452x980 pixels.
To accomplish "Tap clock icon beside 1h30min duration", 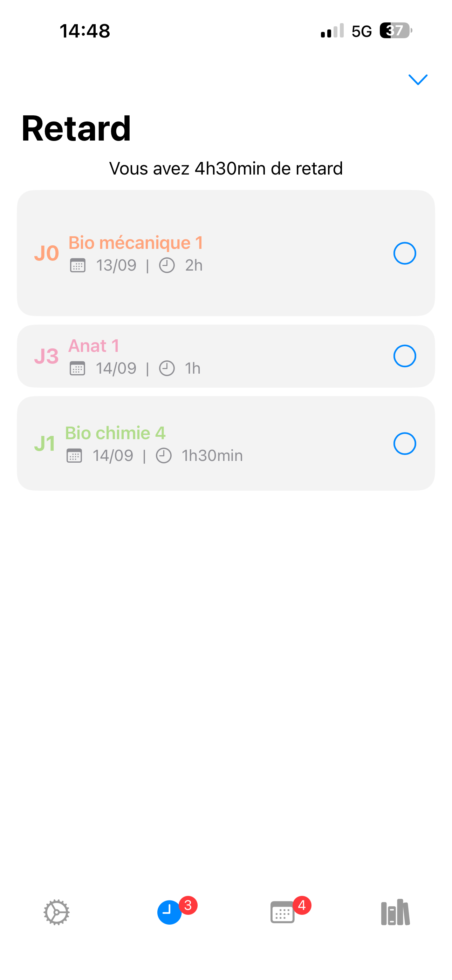I will (164, 456).
